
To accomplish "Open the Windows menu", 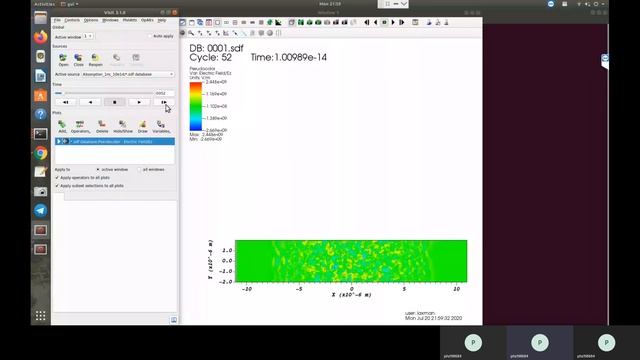I will (x=110, y=20).
